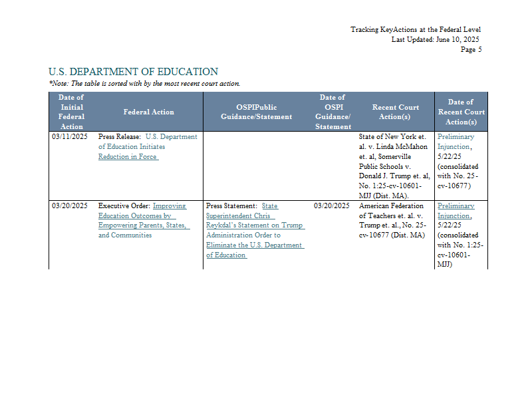Screen dimensions: 532x411
Task: Click the 'Page 5' page number
Action: click(x=471, y=50)
